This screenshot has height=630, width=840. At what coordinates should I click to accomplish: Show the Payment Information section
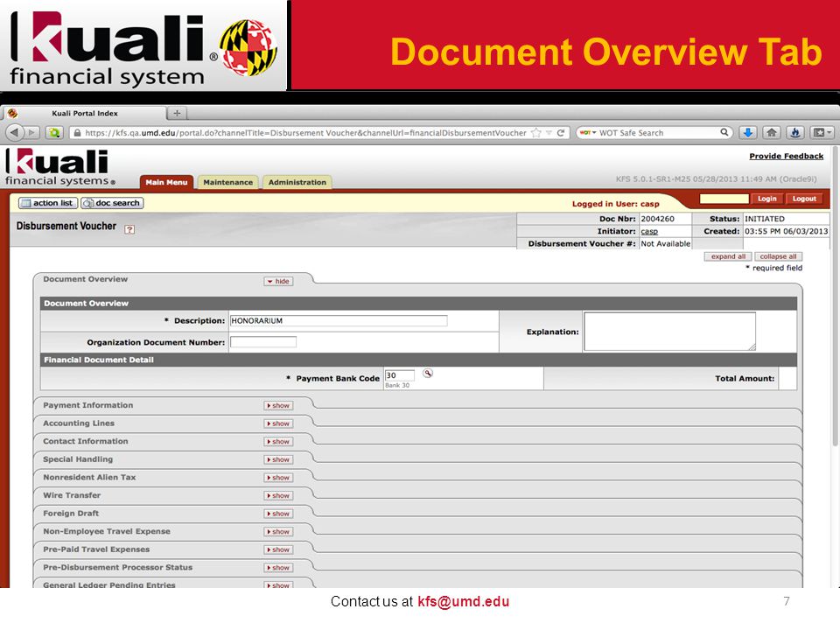click(278, 405)
